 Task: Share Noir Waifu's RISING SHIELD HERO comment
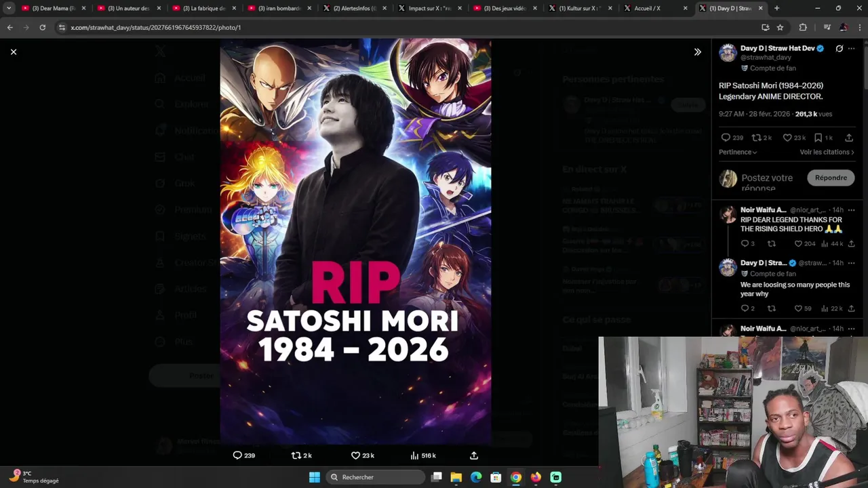click(x=852, y=243)
